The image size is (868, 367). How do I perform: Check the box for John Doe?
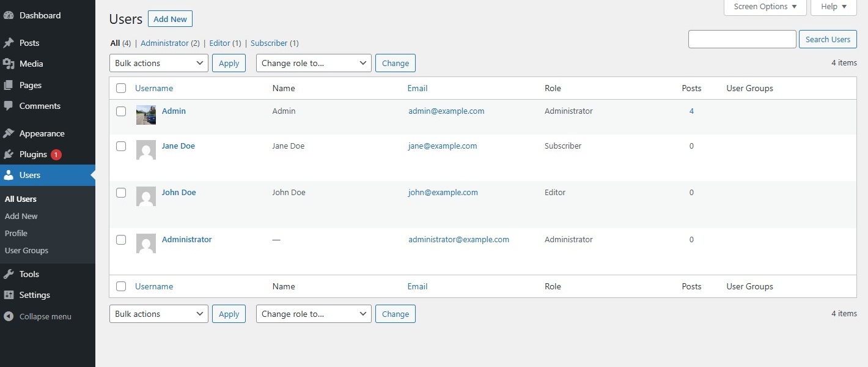click(x=121, y=193)
